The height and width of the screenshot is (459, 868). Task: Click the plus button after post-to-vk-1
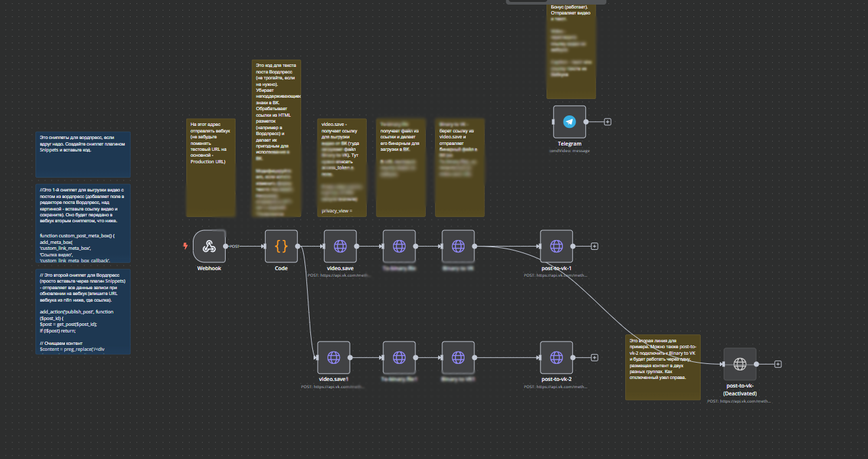click(x=594, y=246)
